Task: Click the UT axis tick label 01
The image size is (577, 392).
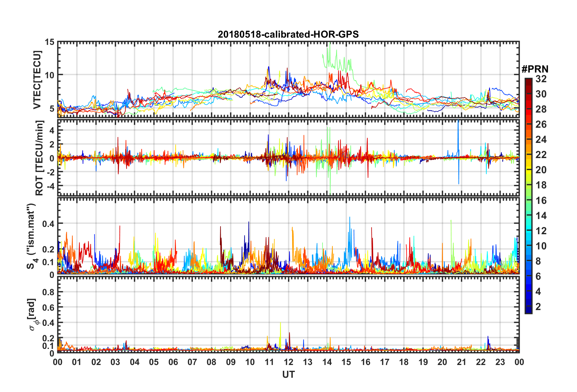Action: pyautogui.click(x=77, y=362)
